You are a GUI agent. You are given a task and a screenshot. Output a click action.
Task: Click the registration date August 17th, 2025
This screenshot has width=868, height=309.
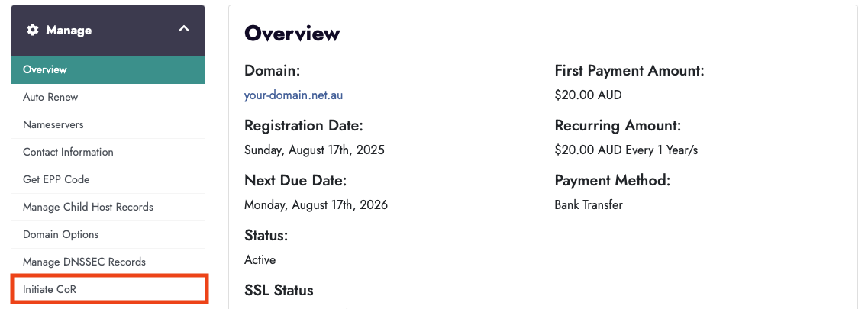[x=315, y=150]
